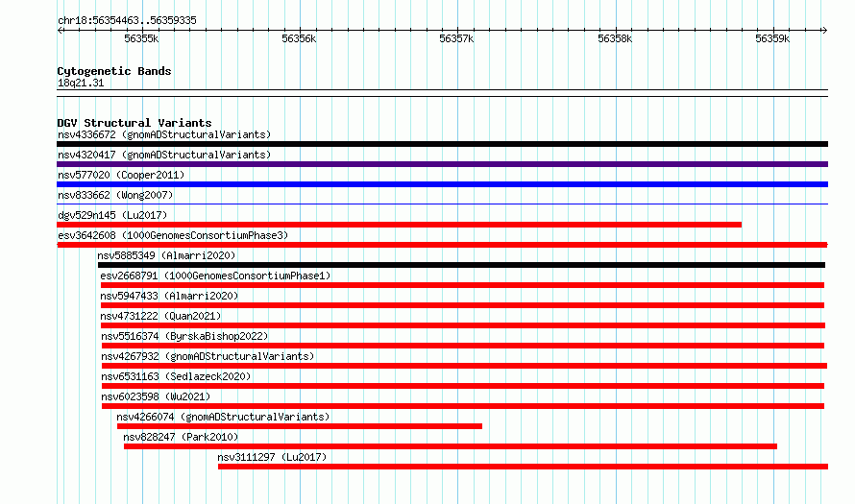Open nsv4266074 gnomAD variant label
The width and height of the screenshot is (855, 504).
[223, 417]
